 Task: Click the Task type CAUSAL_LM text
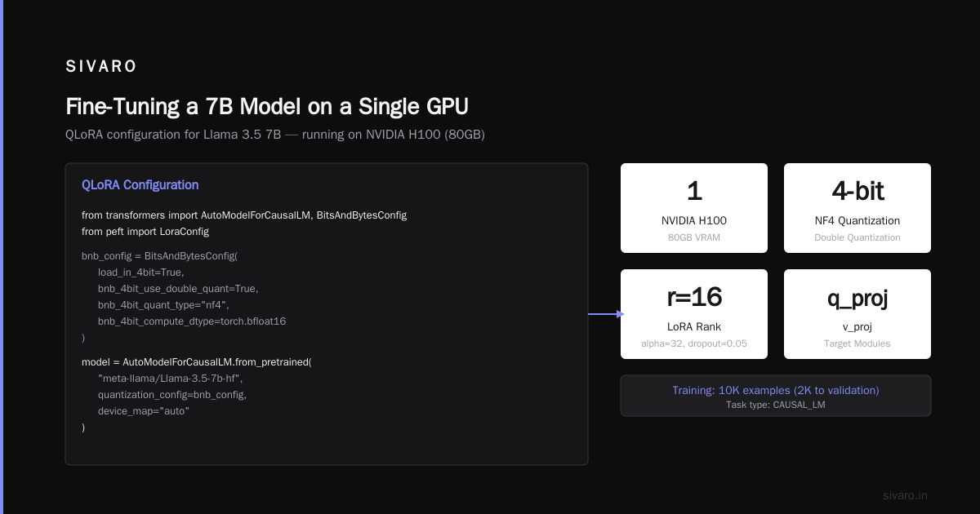pos(776,405)
